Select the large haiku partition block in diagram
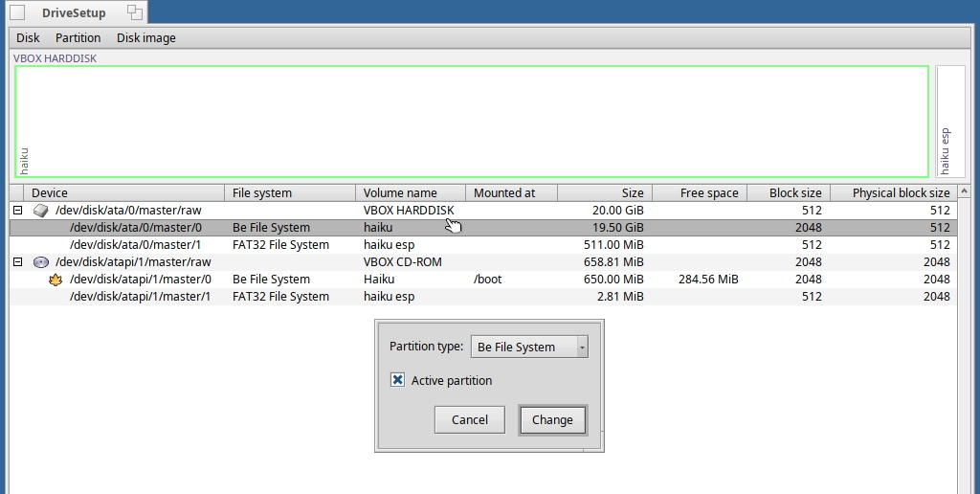 (471, 122)
